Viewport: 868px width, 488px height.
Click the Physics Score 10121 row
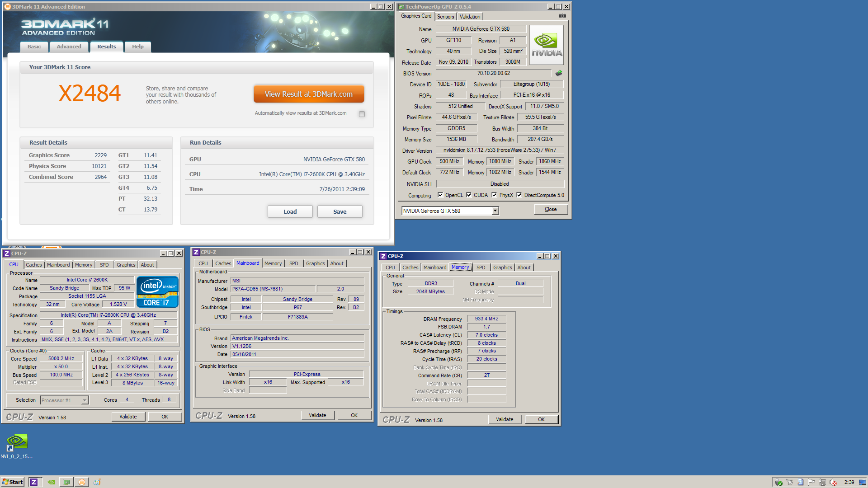point(68,166)
